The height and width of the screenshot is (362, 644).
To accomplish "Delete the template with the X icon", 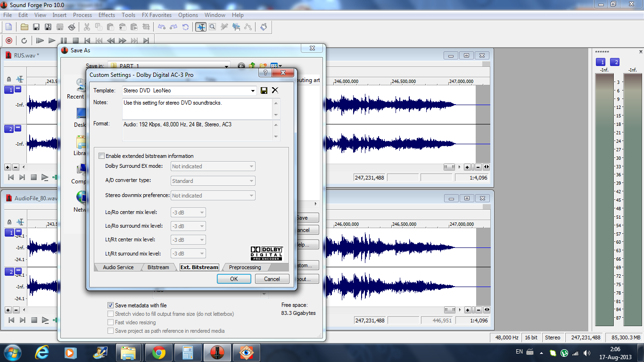I will pyautogui.click(x=275, y=90).
